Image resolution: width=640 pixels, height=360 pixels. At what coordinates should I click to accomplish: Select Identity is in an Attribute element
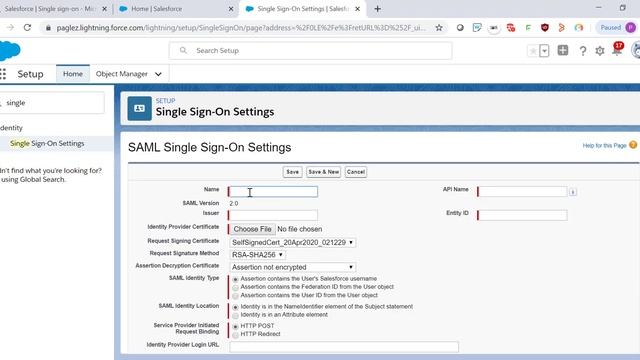pyautogui.click(x=236, y=316)
